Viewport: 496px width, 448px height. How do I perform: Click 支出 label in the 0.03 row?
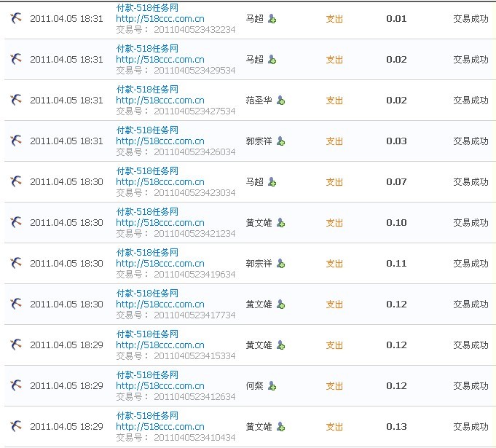(334, 141)
